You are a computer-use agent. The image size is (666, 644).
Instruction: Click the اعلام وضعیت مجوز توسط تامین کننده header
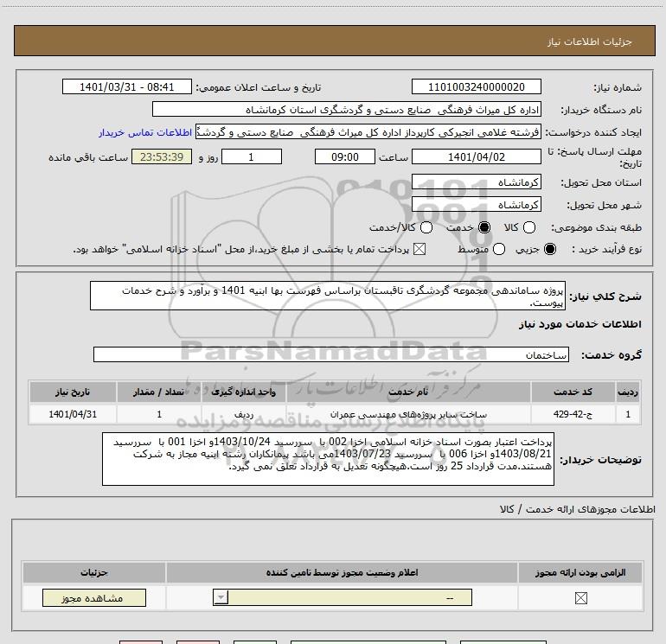pyautogui.click(x=342, y=572)
